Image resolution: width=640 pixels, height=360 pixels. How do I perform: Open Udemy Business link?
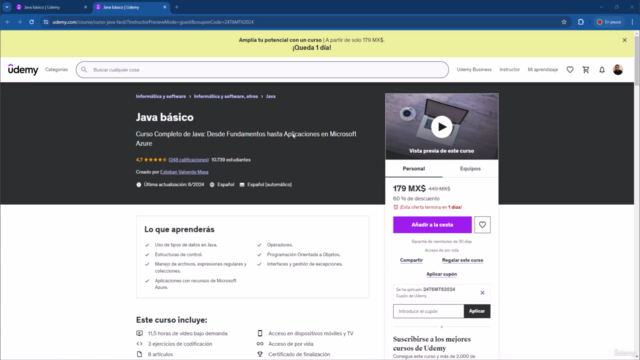(474, 70)
